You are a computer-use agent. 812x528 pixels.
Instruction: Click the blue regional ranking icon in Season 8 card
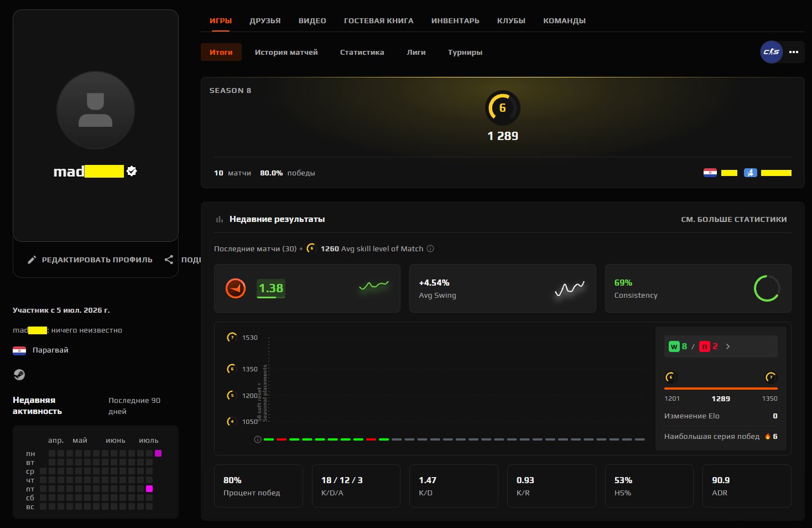[x=751, y=173]
